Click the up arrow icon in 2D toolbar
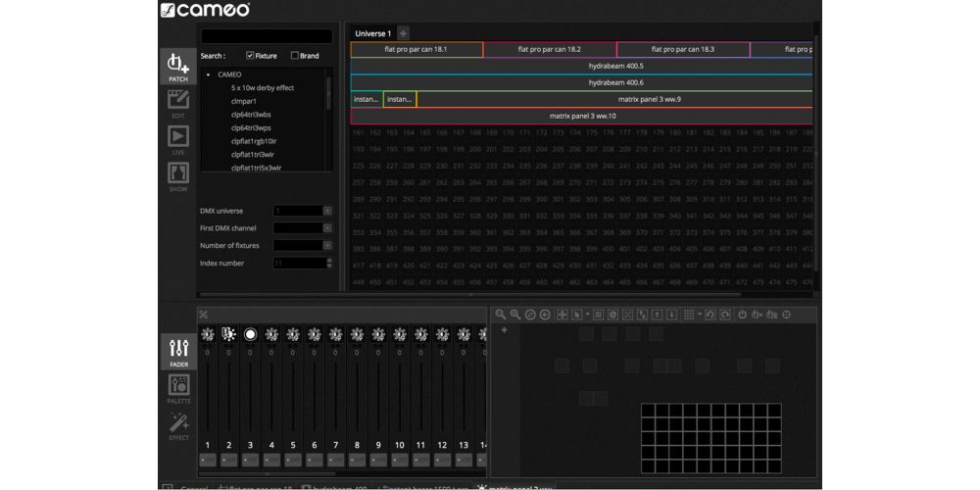The width and height of the screenshot is (980, 490). [658, 315]
